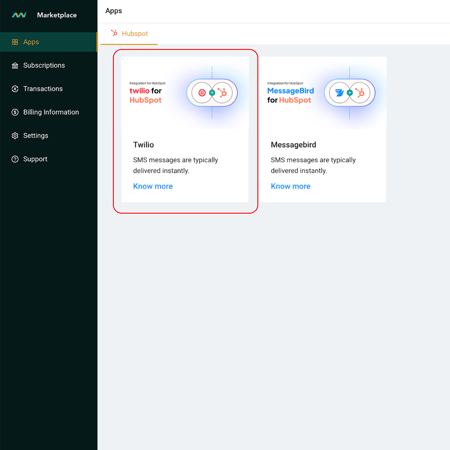Open Subscriptions in the sidebar
Viewport: 450px width, 450px height.
pyautogui.click(x=49, y=65)
